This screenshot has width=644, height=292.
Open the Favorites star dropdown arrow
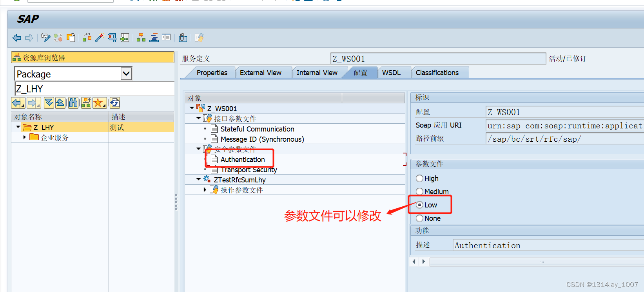(105, 105)
